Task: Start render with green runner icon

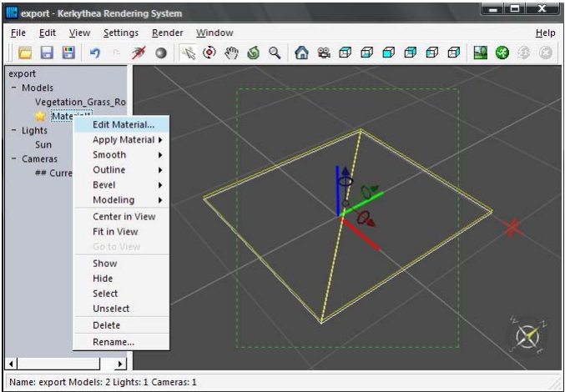Action: (502, 53)
